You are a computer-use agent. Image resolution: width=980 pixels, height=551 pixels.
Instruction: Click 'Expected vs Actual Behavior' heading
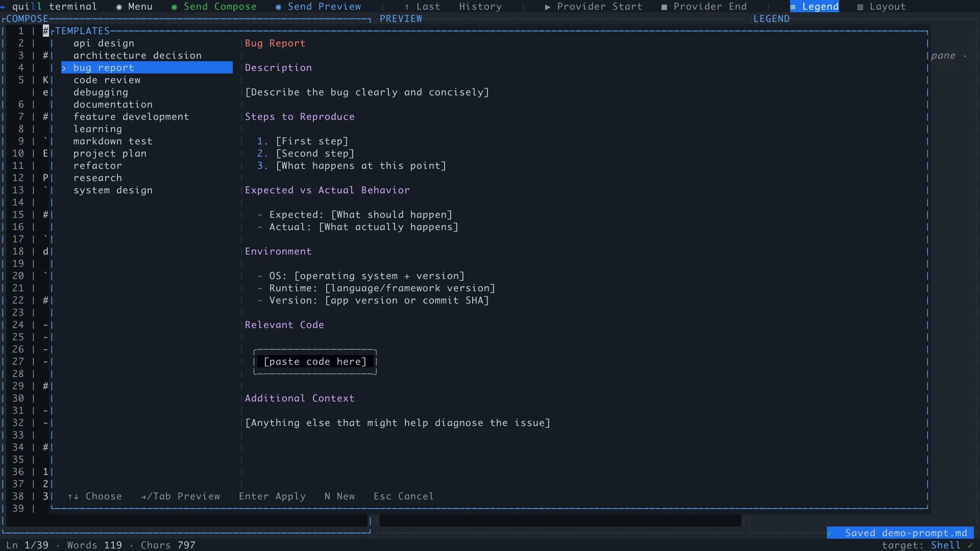[327, 190]
